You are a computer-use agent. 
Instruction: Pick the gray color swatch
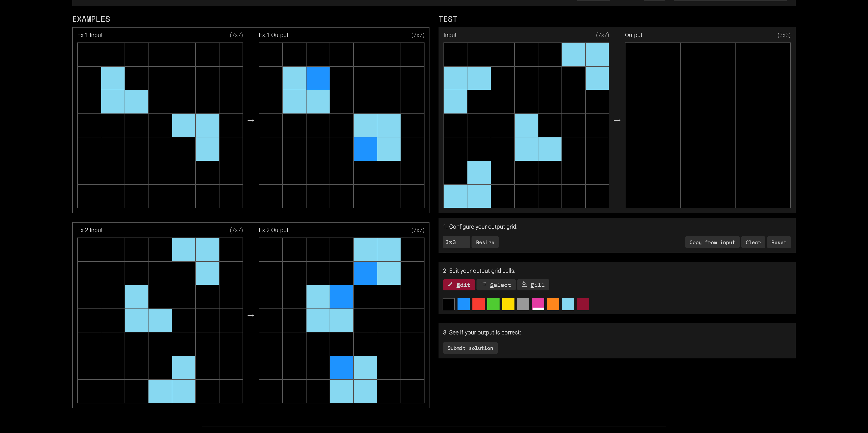tap(523, 304)
